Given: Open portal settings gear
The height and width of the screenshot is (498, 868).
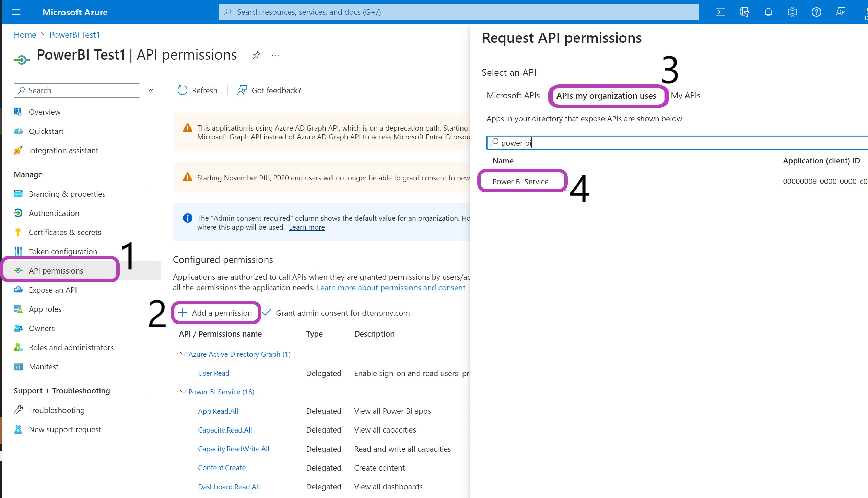Looking at the screenshot, I should (792, 12).
